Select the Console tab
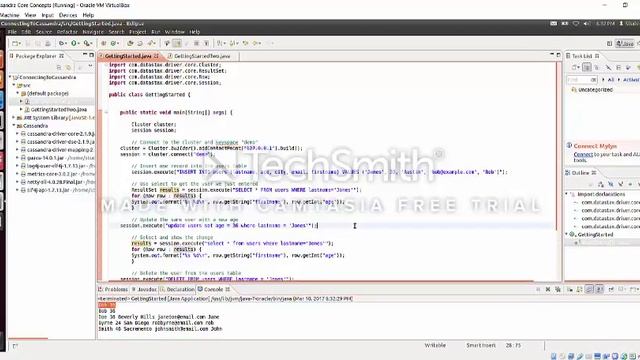Image resolution: width=640 pixels, height=360 pixels. 213,289
